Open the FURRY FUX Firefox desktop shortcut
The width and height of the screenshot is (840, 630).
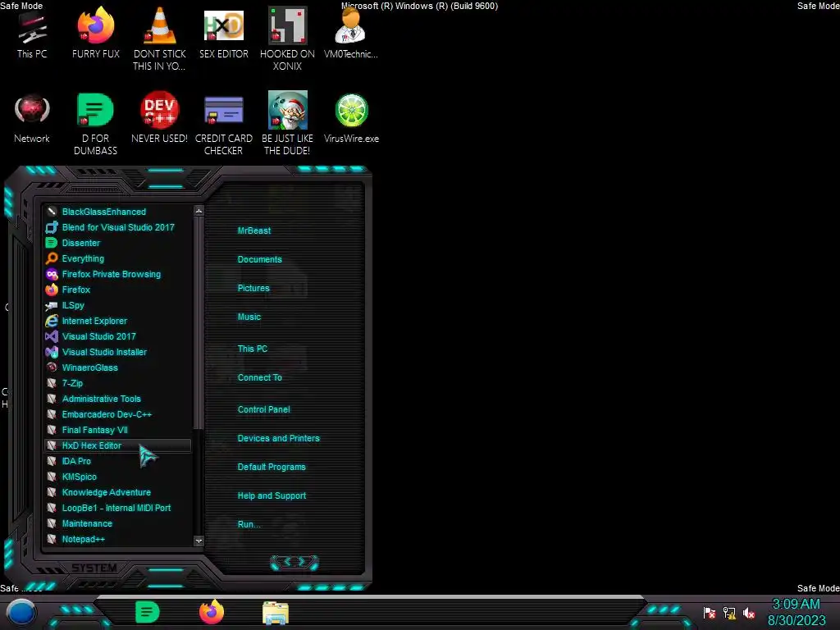click(x=96, y=32)
